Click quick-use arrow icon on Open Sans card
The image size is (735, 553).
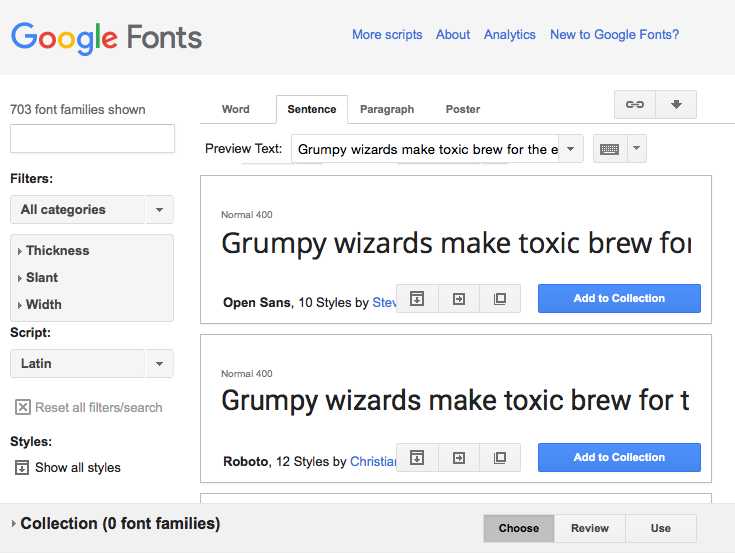coord(459,299)
